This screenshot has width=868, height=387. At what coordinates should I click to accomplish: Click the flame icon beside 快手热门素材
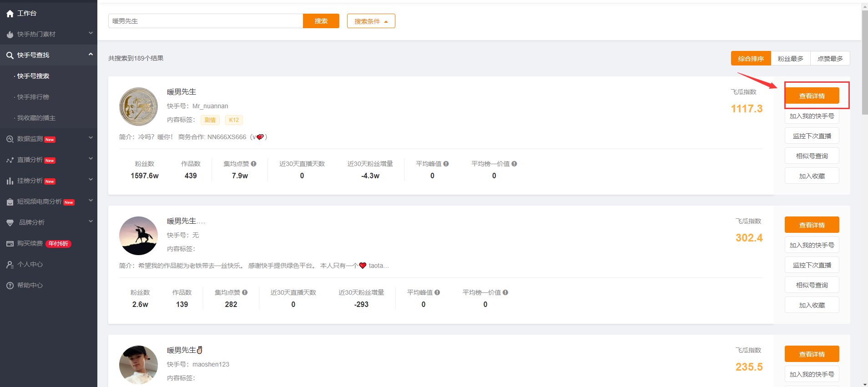coord(10,35)
